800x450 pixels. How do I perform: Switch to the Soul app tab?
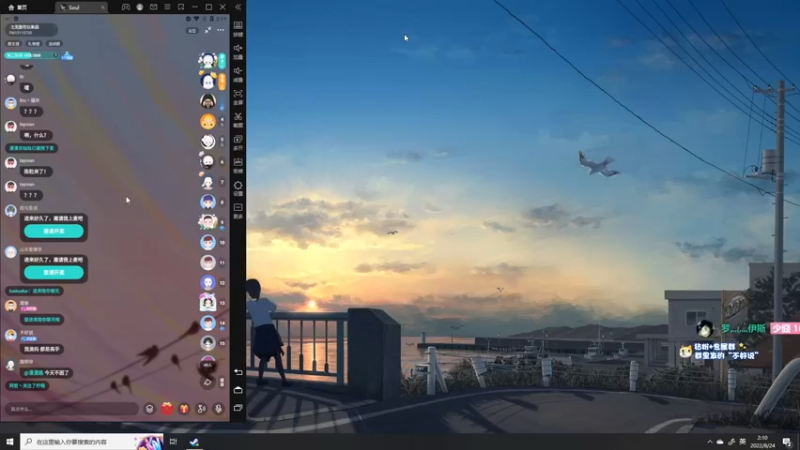tap(81, 7)
